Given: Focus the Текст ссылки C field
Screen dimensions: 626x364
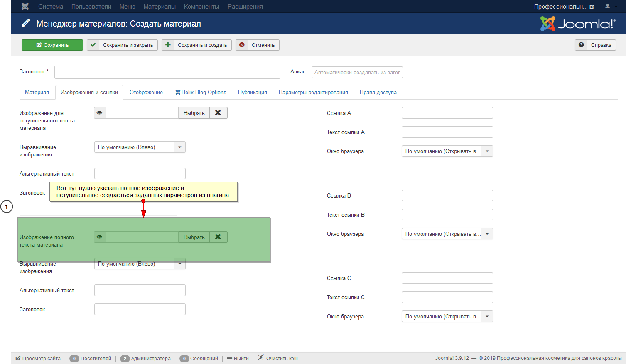Looking at the screenshot, I should click(447, 297).
